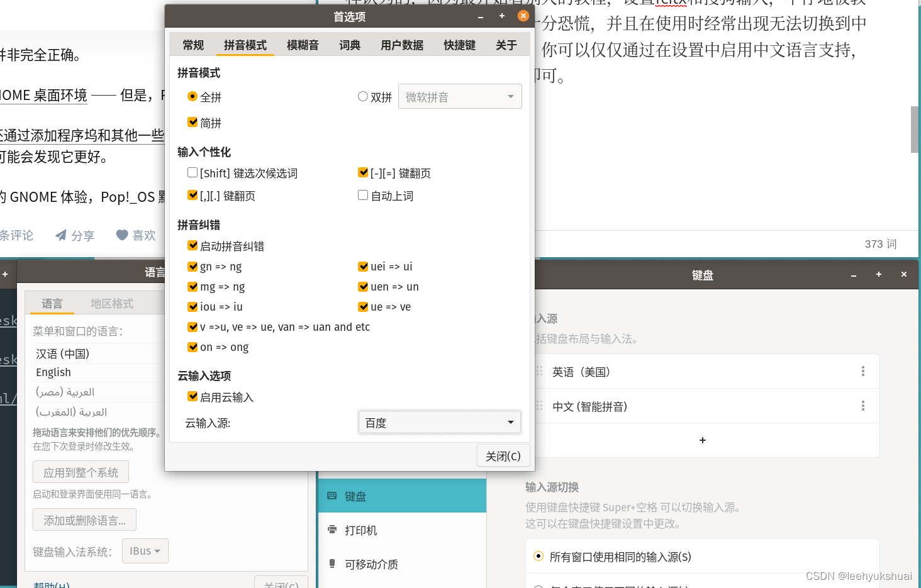
Task: Toggle 启动拼音纠错 checkbox
Action: [193, 245]
